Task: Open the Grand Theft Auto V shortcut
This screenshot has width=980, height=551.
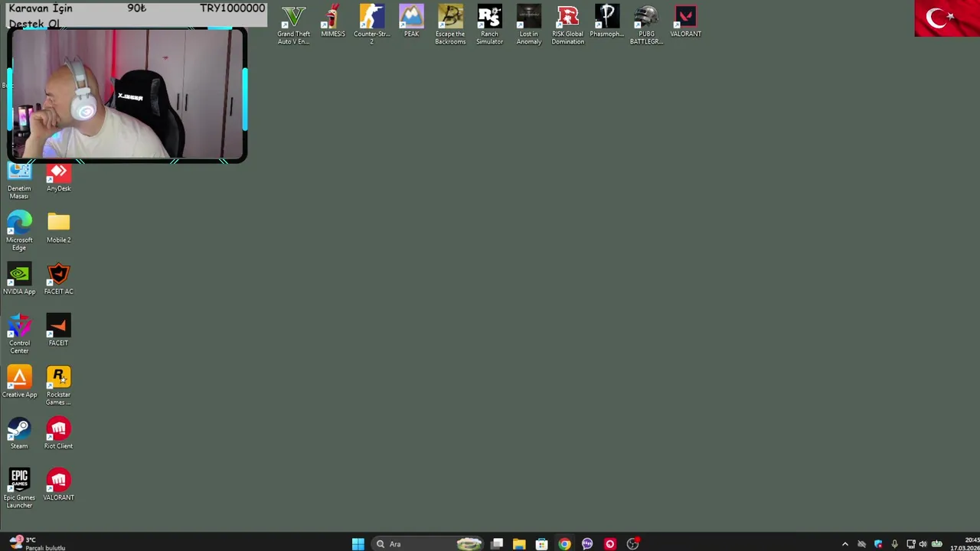Action: (x=293, y=24)
